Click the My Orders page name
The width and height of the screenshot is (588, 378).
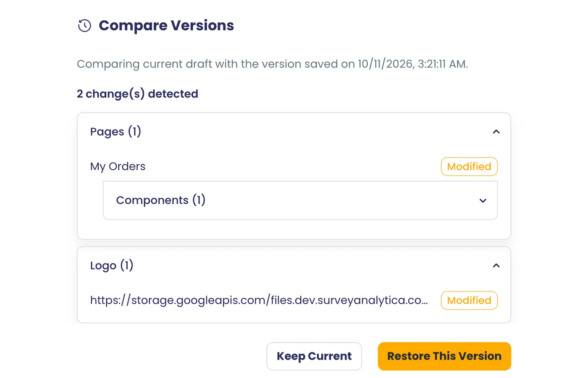click(x=118, y=166)
